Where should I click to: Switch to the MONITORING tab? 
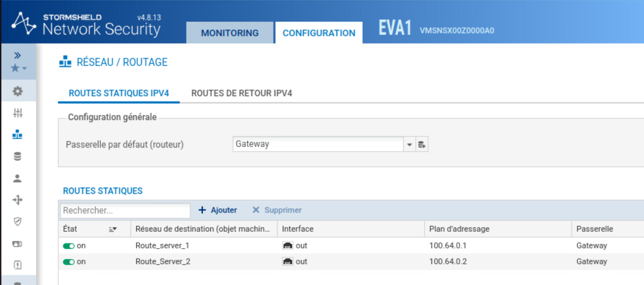tap(230, 33)
